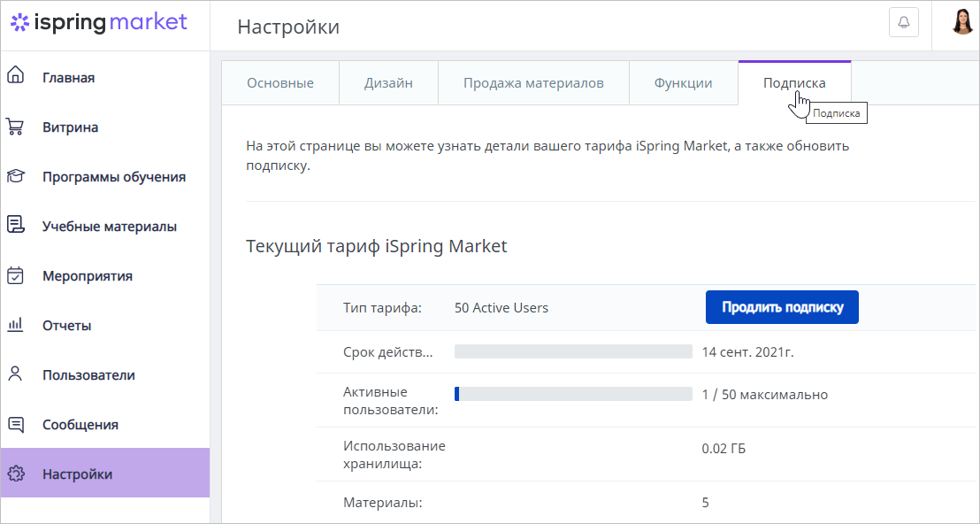Viewport: 980px width, 524px height.
Task: Open Сообщения section
Action: [x=105, y=424]
